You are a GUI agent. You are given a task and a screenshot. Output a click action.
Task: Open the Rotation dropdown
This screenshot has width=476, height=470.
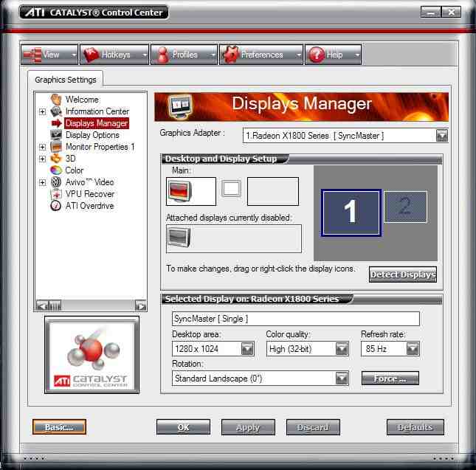click(342, 379)
